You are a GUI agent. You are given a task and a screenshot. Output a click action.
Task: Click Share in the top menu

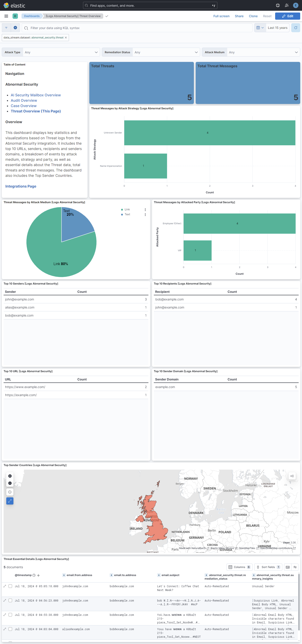(x=239, y=16)
